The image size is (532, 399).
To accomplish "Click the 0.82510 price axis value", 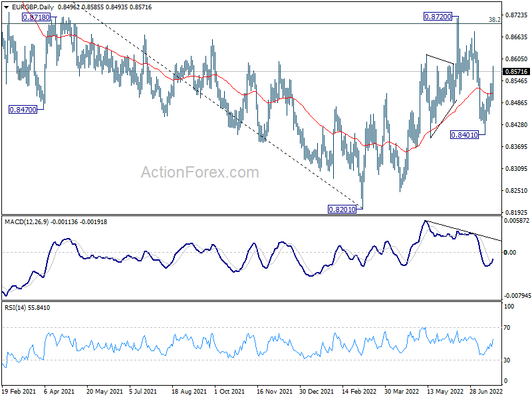I will (517, 191).
